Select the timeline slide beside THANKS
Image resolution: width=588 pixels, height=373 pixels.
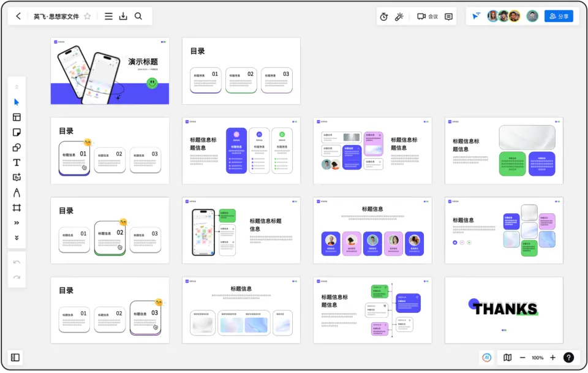[x=372, y=310]
